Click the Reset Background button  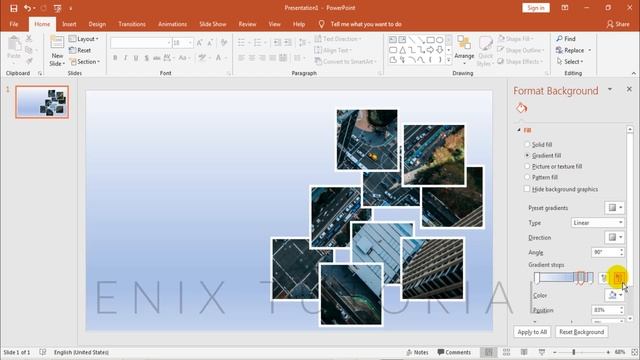[582, 332]
